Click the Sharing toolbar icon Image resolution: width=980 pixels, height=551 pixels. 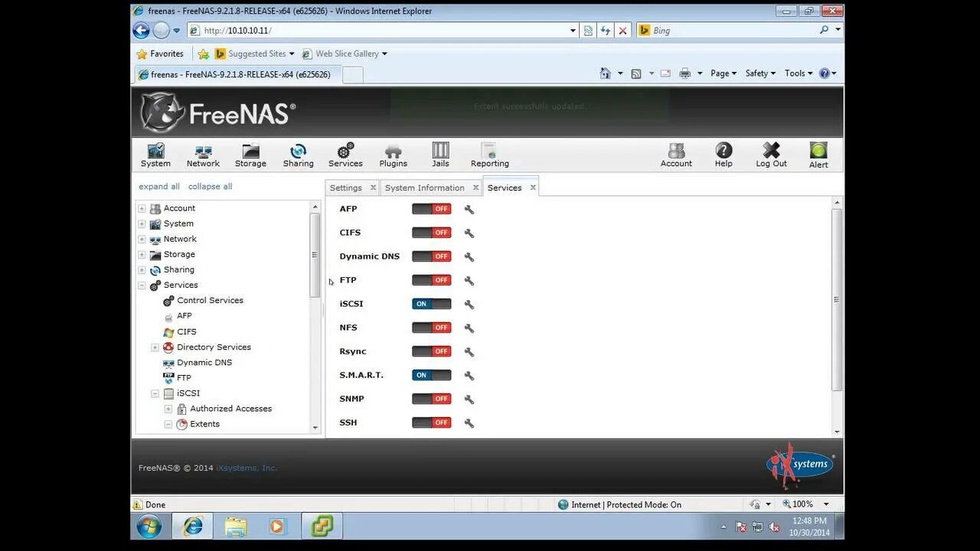[298, 154]
